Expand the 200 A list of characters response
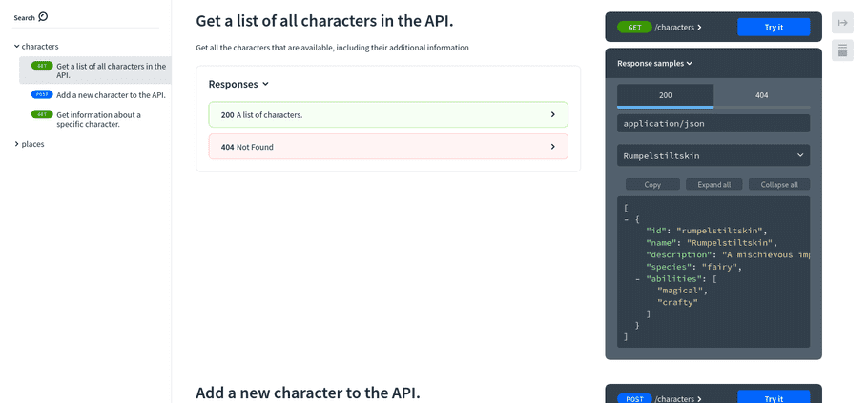Viewport: 868px width, 403px height. coord(388,114)
